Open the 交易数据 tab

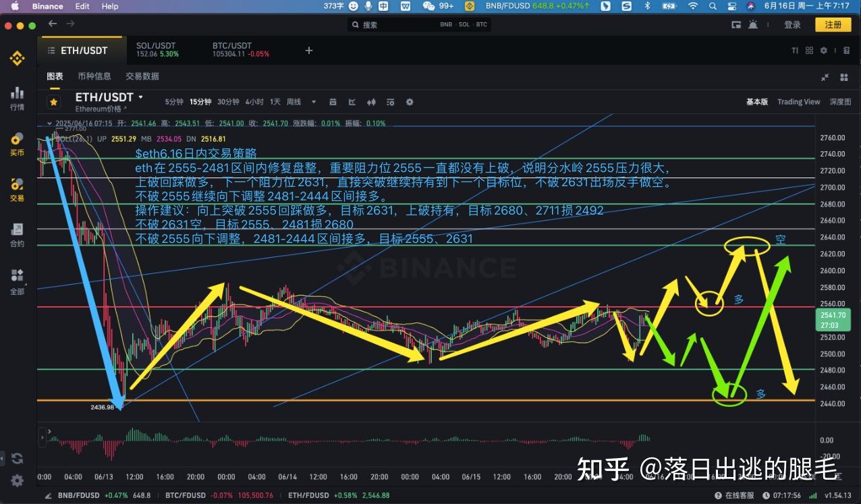(x=142, y=76)
